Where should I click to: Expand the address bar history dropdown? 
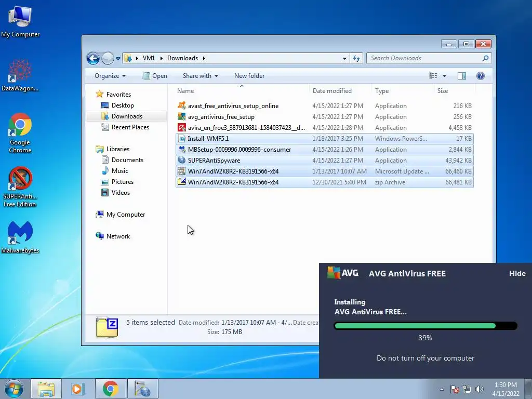344,58
